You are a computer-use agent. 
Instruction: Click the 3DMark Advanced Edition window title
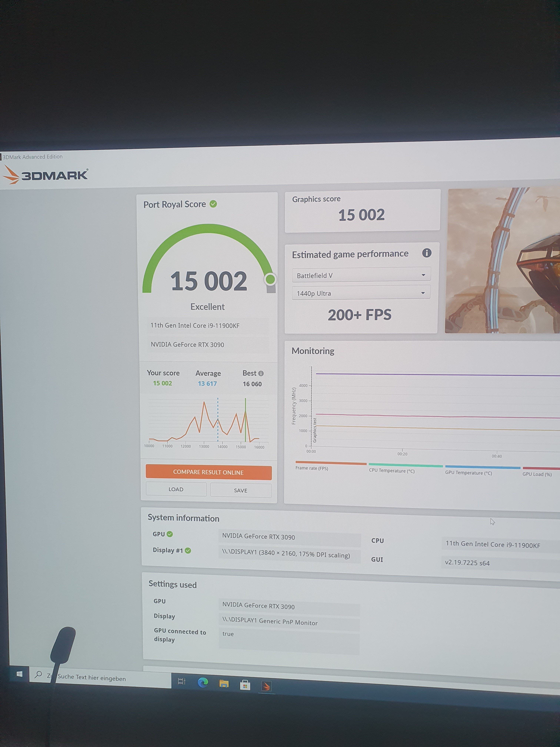click(x=33, y=157)
